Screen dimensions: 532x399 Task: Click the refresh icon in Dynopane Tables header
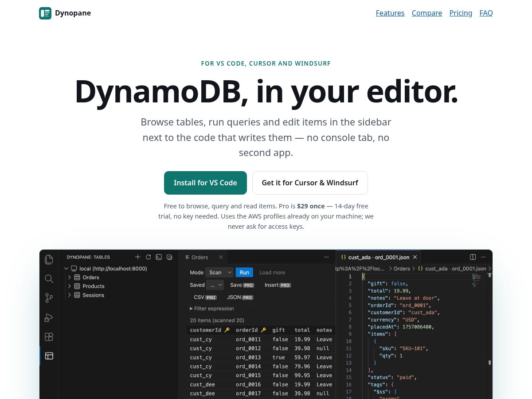click(x=149, y=257)
